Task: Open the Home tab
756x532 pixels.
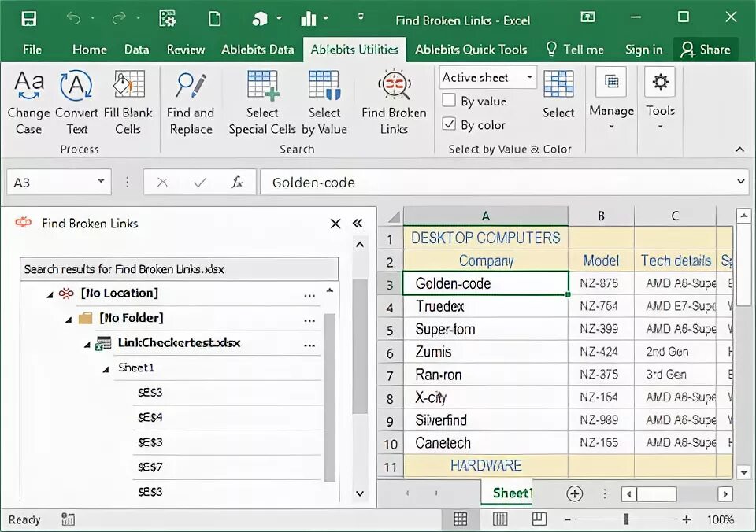Action: pyautogui.click(x=90, y=49)
